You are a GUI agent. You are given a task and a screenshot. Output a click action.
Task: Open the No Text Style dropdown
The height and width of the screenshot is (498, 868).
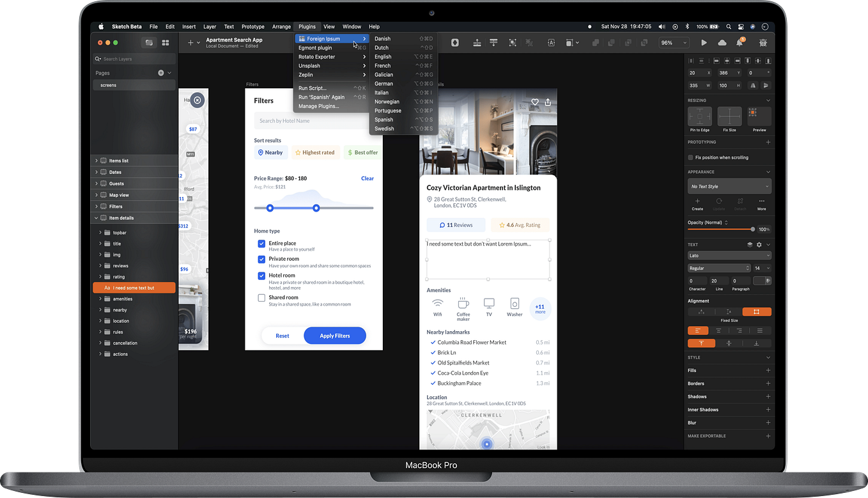click(x=729, y=186)
